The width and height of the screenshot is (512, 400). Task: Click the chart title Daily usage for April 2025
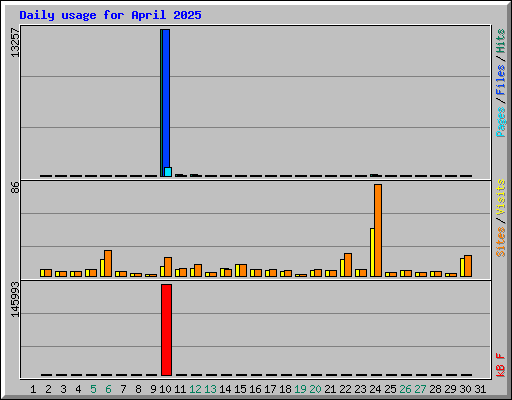pyautogui.click(x=110, y=15)
